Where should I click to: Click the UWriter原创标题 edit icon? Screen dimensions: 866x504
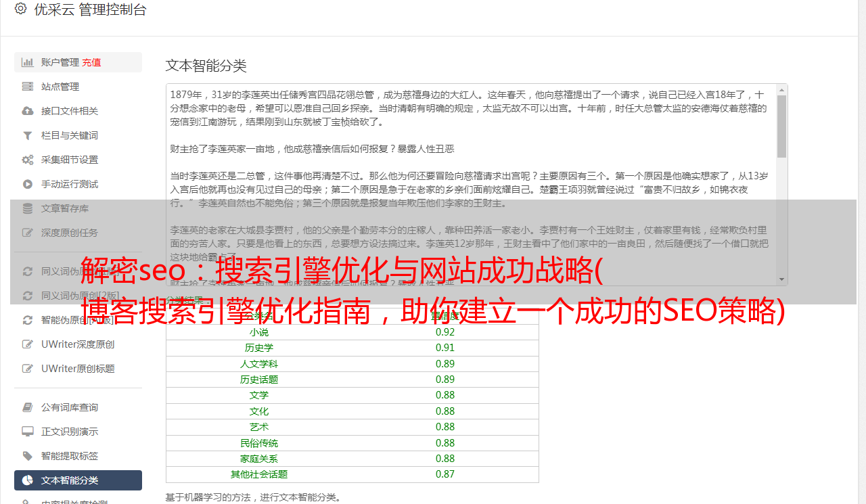[28, 369]
